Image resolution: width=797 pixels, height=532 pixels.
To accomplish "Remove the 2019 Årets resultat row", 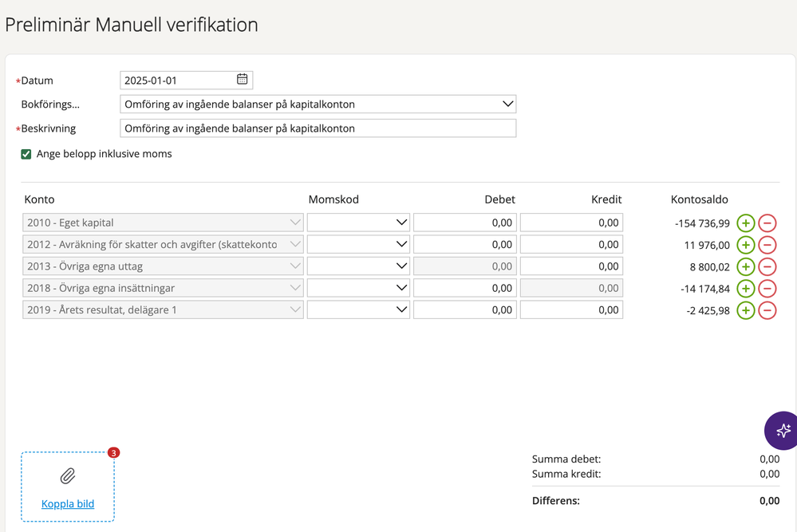I will [x=767, y=310].
